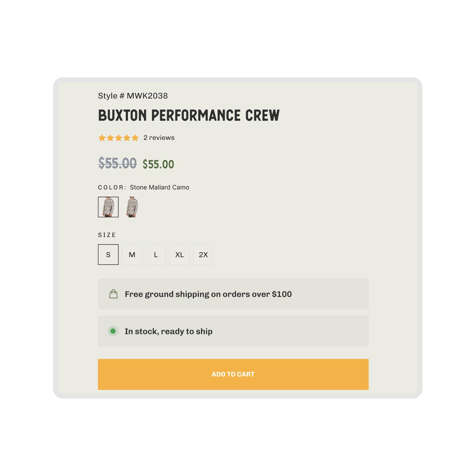
Task: Click the third star in the rating row
Action: tap(119, 137)
